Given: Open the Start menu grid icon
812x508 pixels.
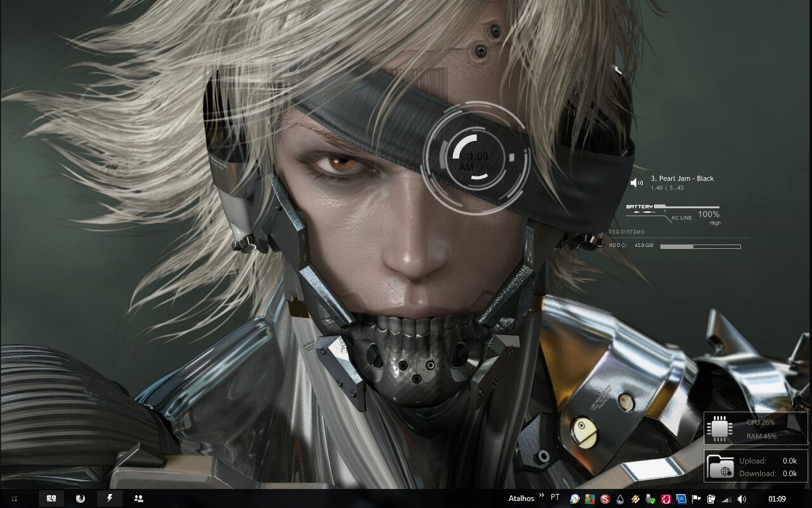Looking at the screenshot, I should [14, 499].
